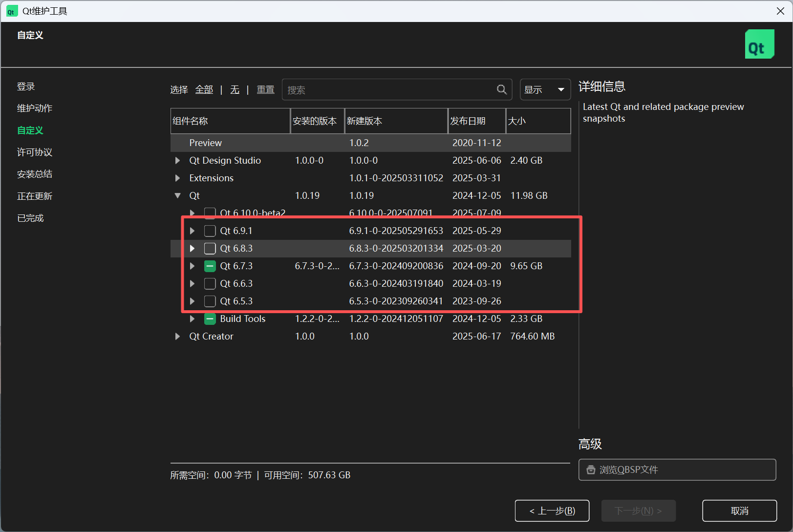The height and width of the screenshot is (532, 793).
Task: Sort by 组件名称 column header
Action: coord(231,121)
